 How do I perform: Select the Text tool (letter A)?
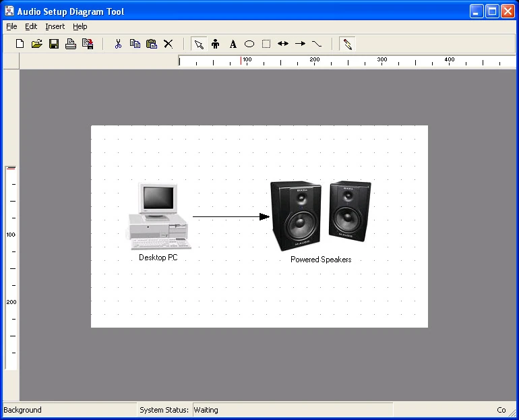pyautogui.click(x=233, y=44)
